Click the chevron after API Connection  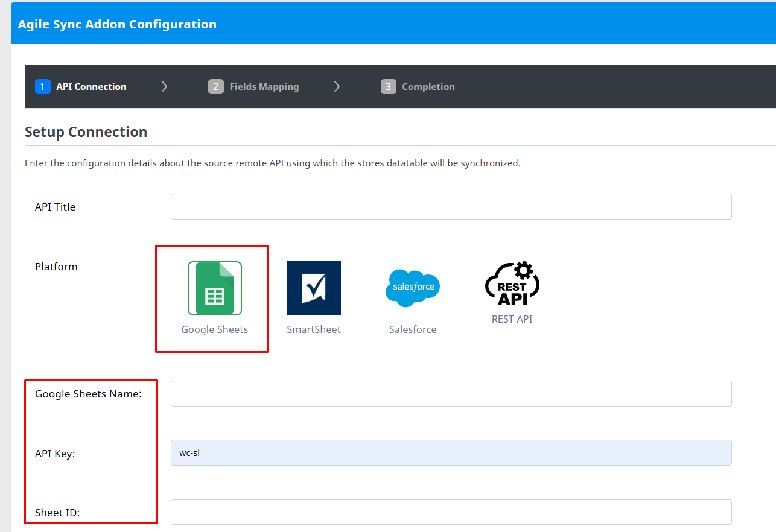click(x=164, y=87)
